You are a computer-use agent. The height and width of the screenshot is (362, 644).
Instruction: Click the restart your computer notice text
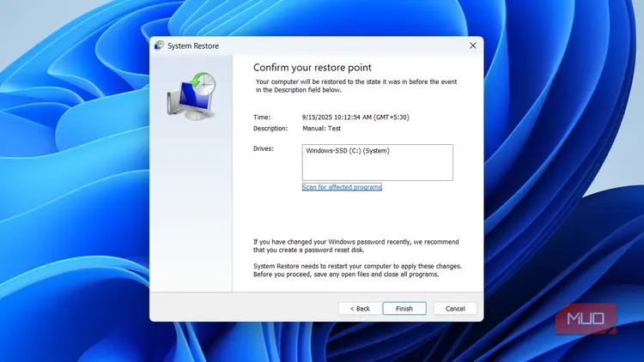[x=357, y=270]
